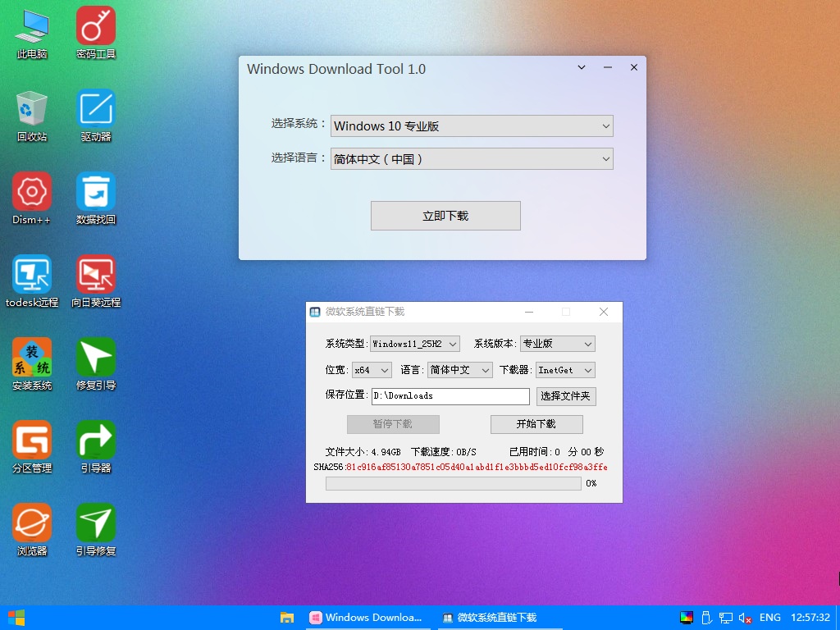
Task: Launch the 浏览器 browser desktop icon
Action: click(x=31, y=523)
